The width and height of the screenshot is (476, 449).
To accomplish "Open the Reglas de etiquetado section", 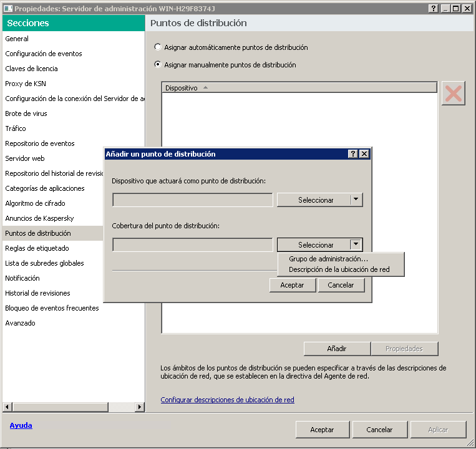I will tap(37, 248).
